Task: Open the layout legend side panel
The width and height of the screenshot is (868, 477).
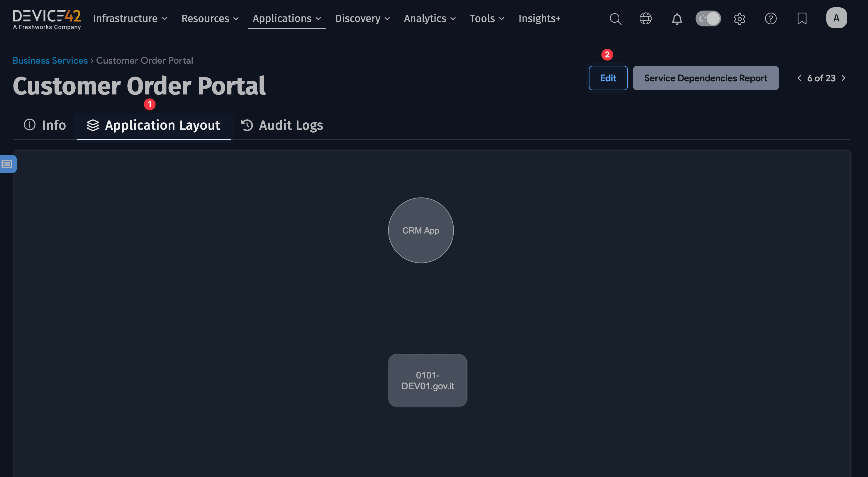Action: 7,164
